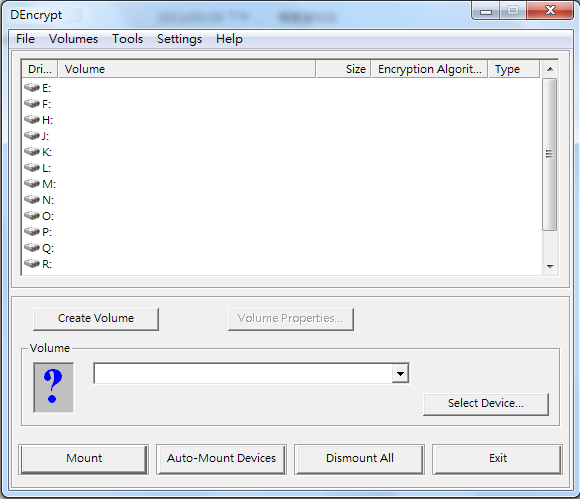Image resolution: width=580 pixels, height=499 pixels.
Task: Select the Q: drive slot icon
Action: point(32,247)
